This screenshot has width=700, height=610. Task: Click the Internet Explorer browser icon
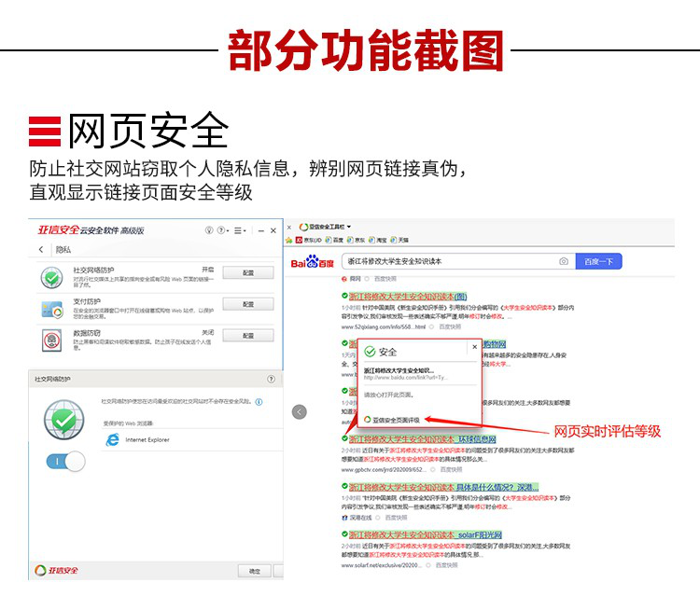[113, 438]
